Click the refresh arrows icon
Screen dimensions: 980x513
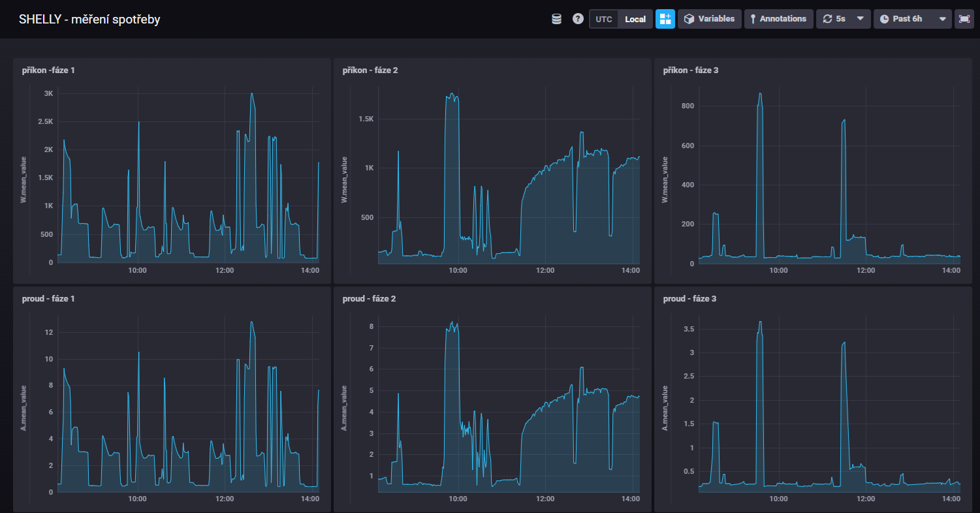click(827, 19)
